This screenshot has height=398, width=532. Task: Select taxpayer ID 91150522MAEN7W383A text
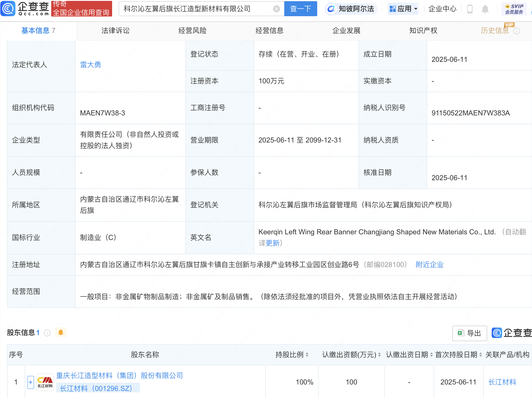click(471, 113)
